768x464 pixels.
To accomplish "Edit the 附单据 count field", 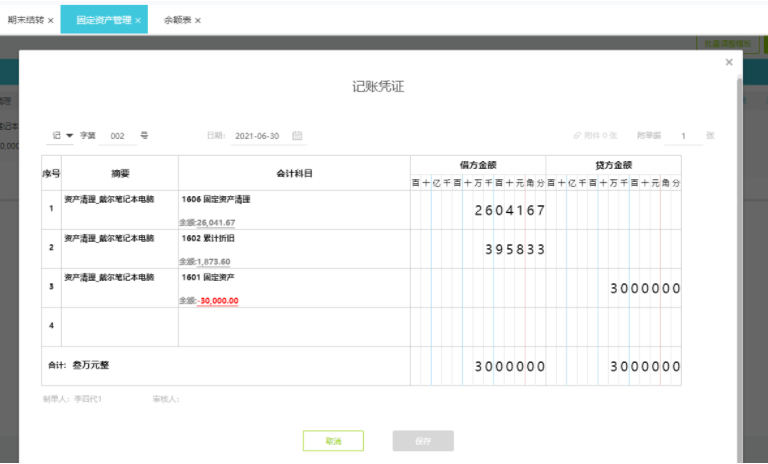I will [683, 136].
